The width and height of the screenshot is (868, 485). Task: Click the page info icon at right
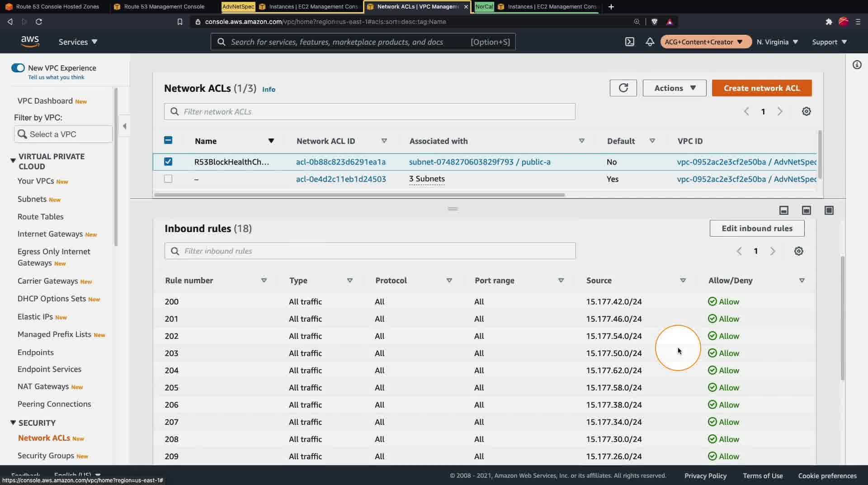[x=857, y=65]
